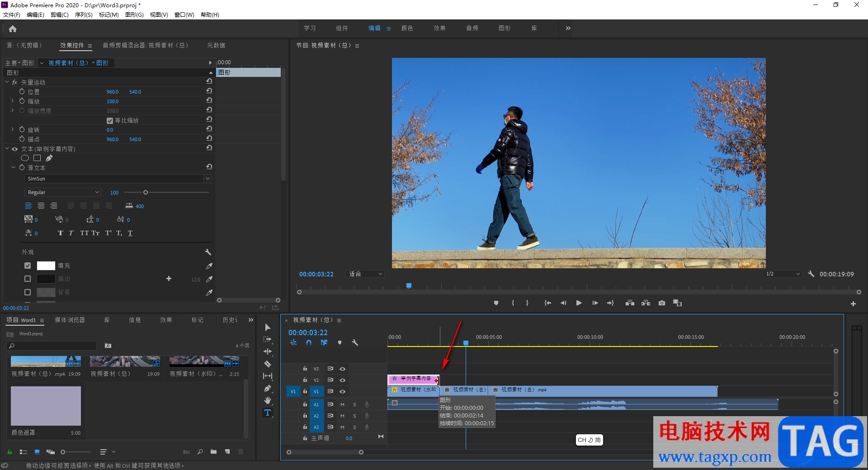The image size is (868, 470).
Task: Collapse the vector motion group
Action: 7,82
